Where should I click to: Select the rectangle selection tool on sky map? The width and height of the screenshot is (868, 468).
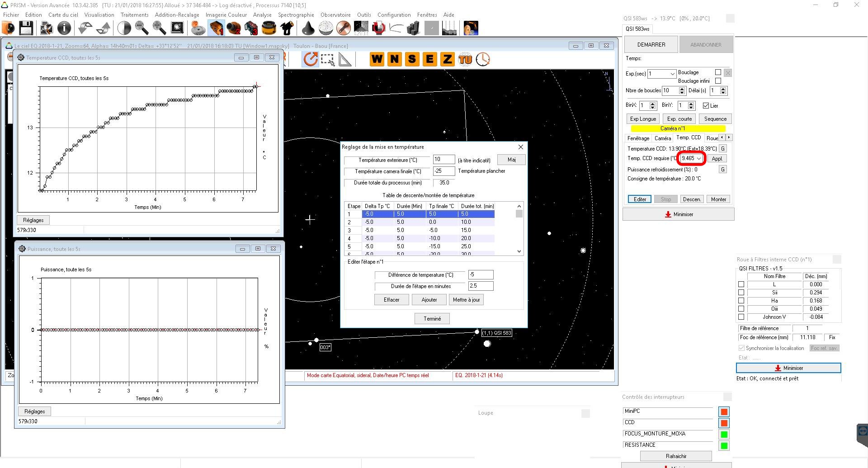(327, 59)
